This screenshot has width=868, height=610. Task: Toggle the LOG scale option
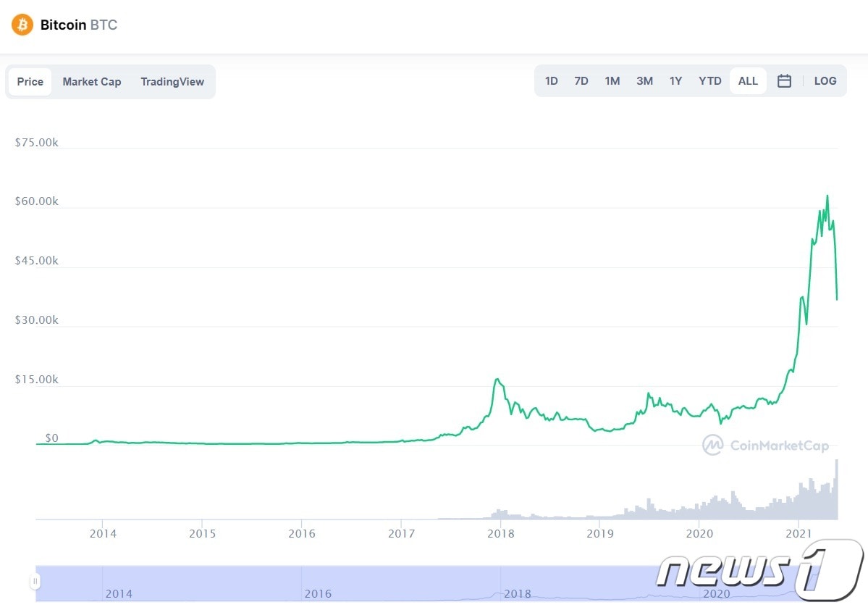point(825,81)
